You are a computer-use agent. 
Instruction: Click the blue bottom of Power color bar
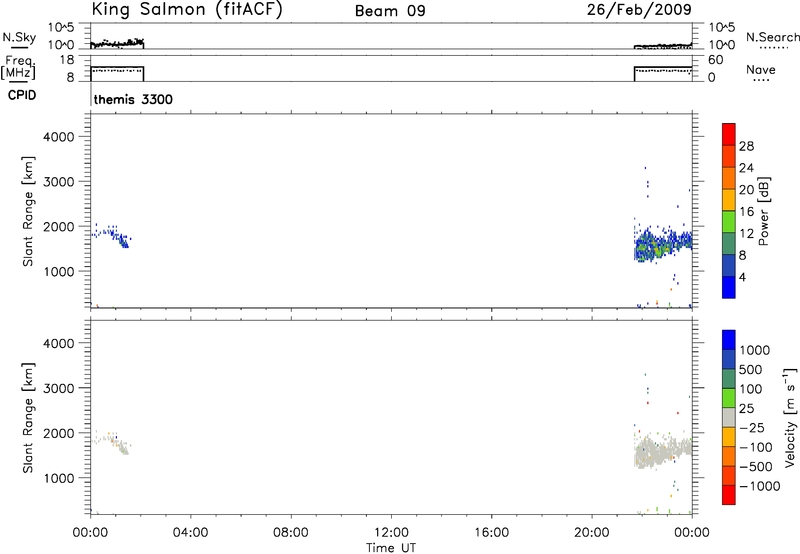click(729, 287)
